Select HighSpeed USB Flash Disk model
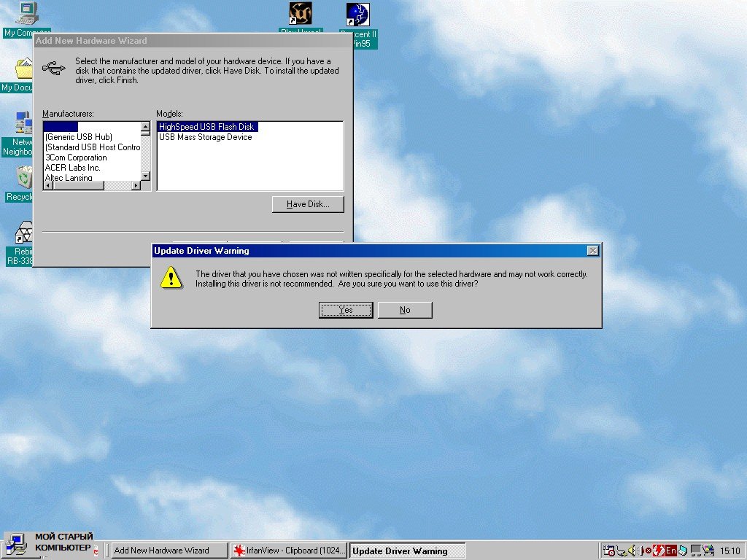This screenshot has height=560, width=747. [x=206, y=127]
